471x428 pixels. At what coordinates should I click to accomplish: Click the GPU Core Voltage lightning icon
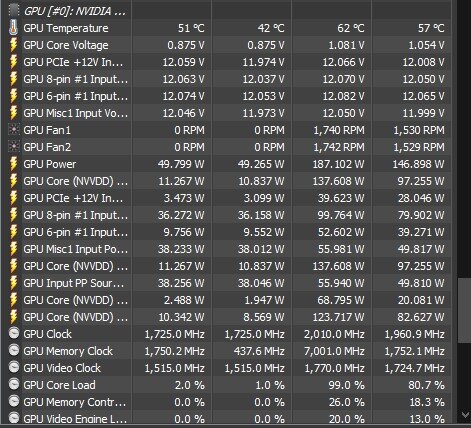(13, 45)
